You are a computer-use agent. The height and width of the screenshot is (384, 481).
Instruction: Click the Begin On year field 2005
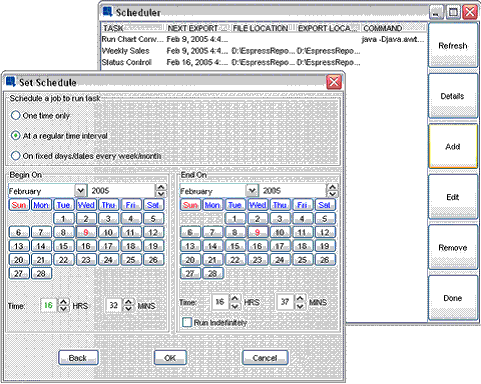click(x=122, y=191)
